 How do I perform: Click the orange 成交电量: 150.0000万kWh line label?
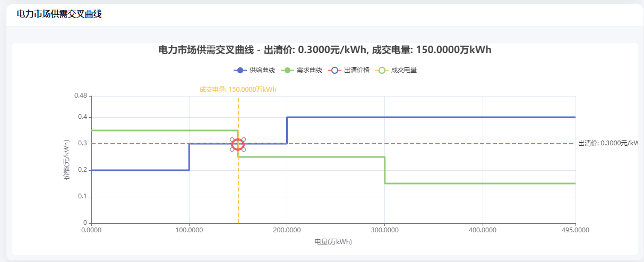tap(238, 90)
